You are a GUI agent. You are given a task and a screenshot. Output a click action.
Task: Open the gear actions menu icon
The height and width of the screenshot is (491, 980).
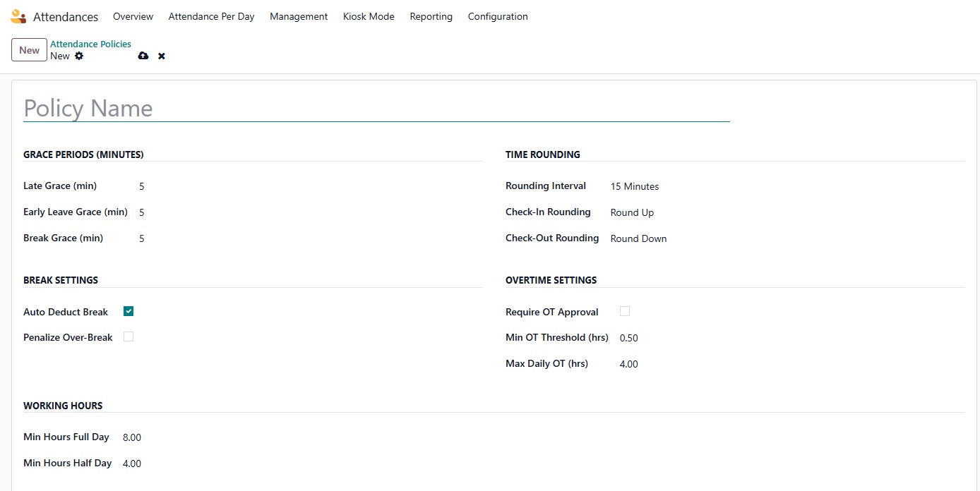[79, 56]
